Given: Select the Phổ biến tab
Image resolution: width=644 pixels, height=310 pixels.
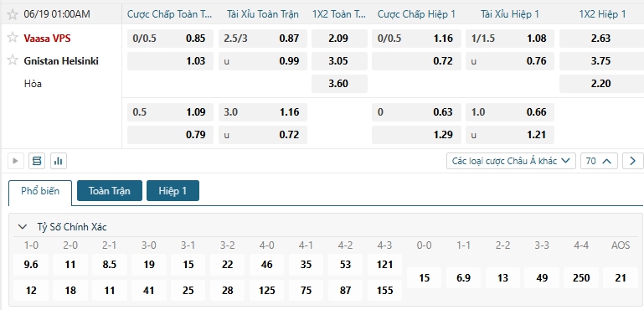Looking at the screenshot, I should point(40,191).
